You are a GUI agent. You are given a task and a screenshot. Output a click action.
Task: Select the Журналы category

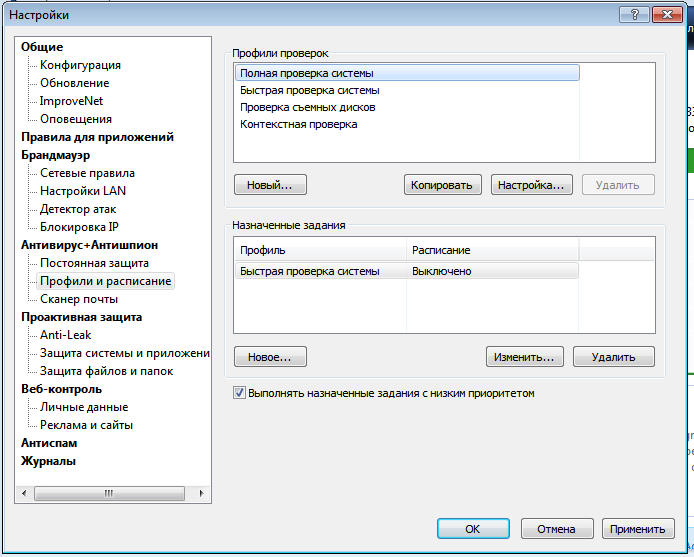48,461
